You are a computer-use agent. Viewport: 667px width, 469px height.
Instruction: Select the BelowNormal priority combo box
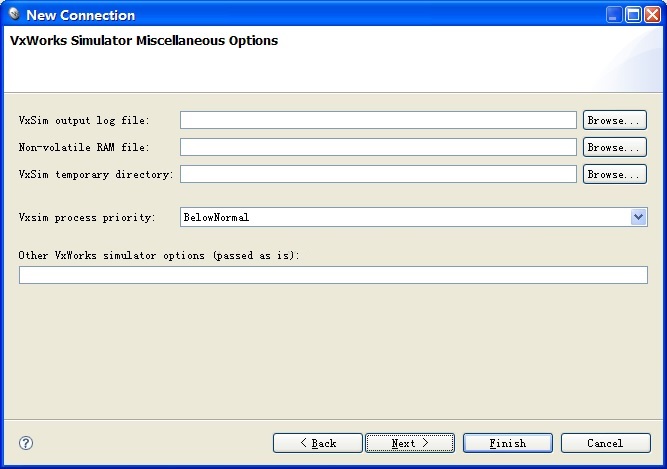(413, 217)
